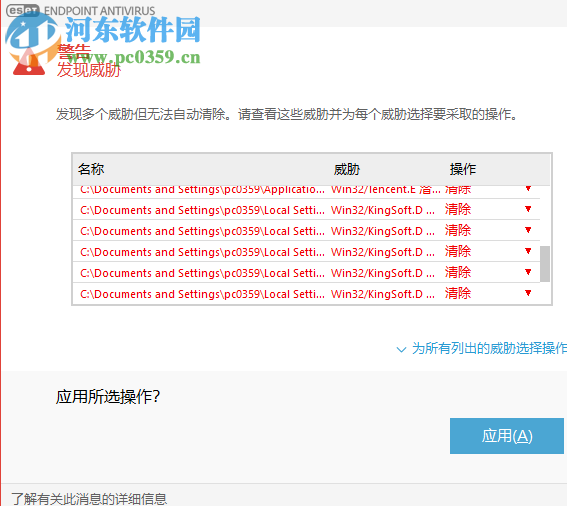Click the 应用(A) apply button
The width and height of the screenshot is (567, 506).
507,436
